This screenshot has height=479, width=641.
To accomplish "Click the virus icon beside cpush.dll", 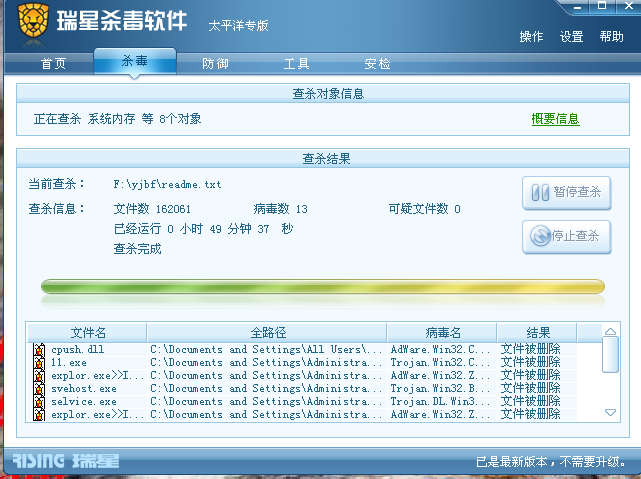I will pos(39,350).
